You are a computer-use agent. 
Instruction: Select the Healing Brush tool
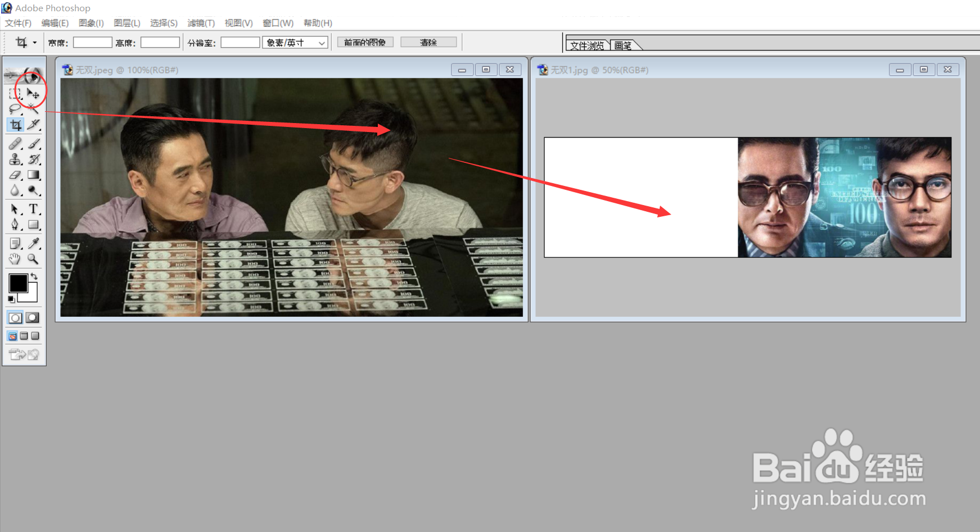point(15,144)
